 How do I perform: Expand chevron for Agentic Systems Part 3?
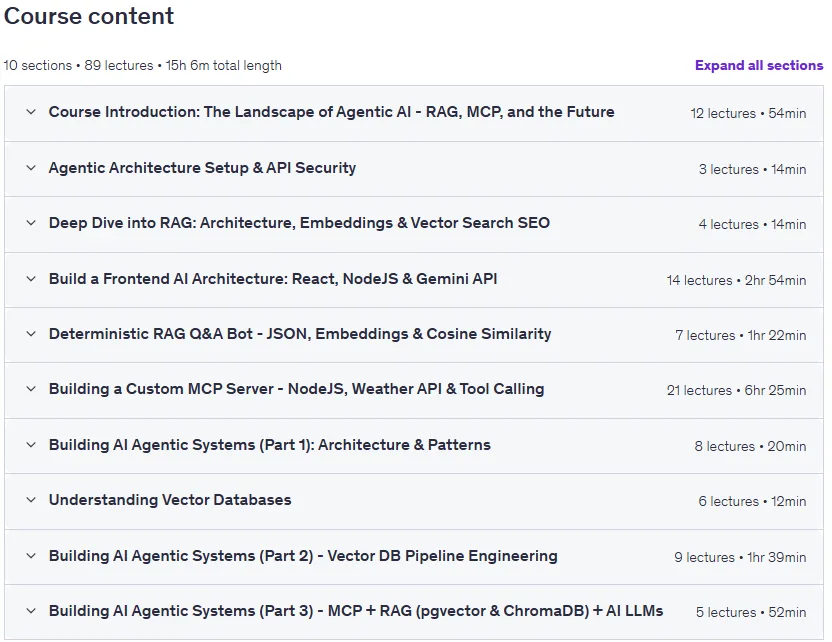pos(31,611)
